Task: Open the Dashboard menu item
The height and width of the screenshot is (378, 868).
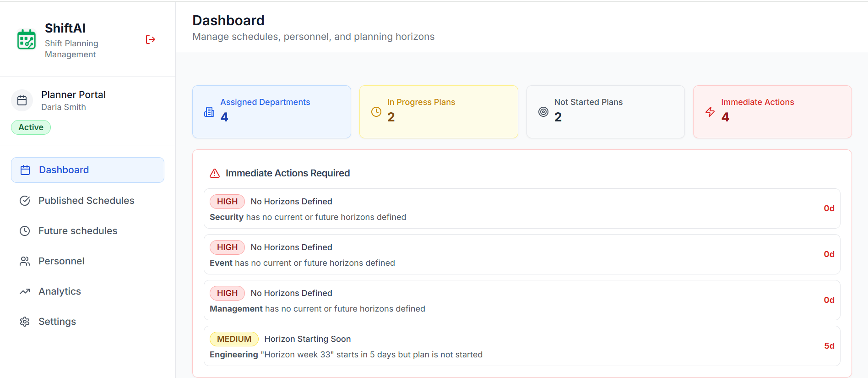Action: tap(87, 170)
